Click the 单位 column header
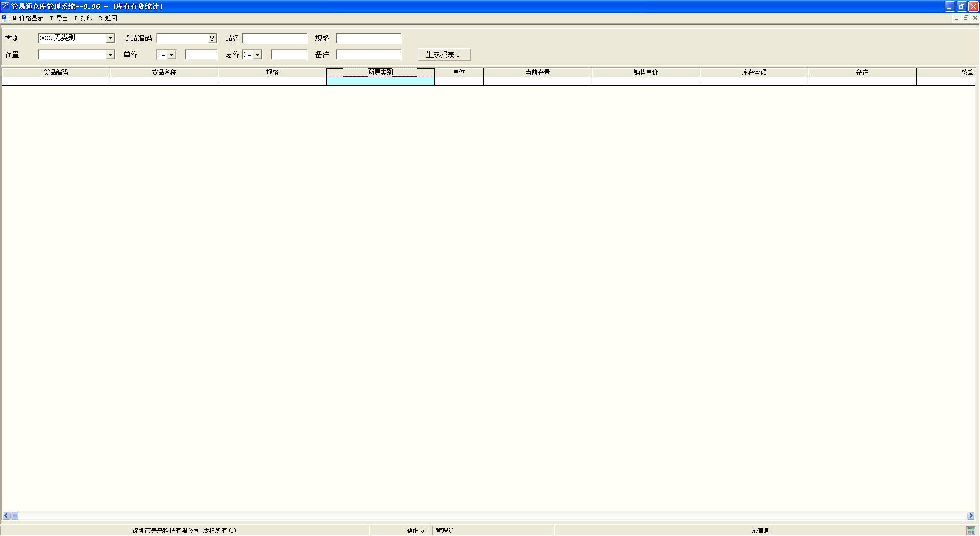The image size is (980, 536). 459,72
